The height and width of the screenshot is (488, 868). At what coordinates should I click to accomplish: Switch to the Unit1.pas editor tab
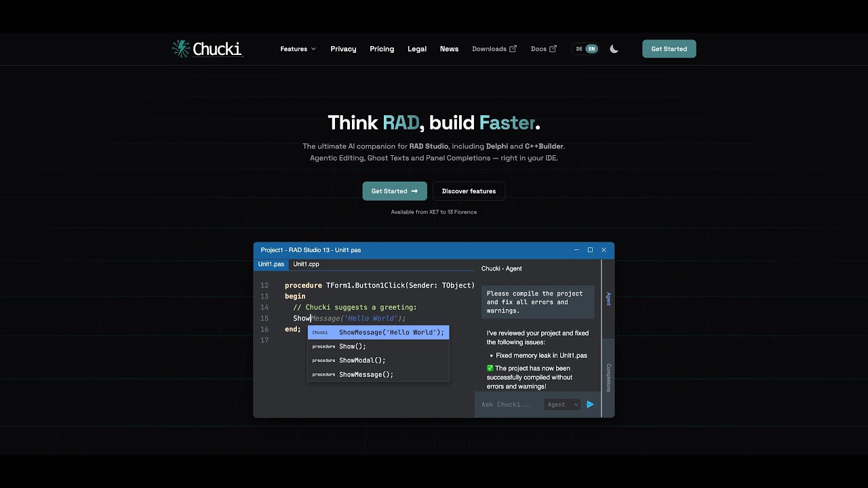(x=271, y=264)
